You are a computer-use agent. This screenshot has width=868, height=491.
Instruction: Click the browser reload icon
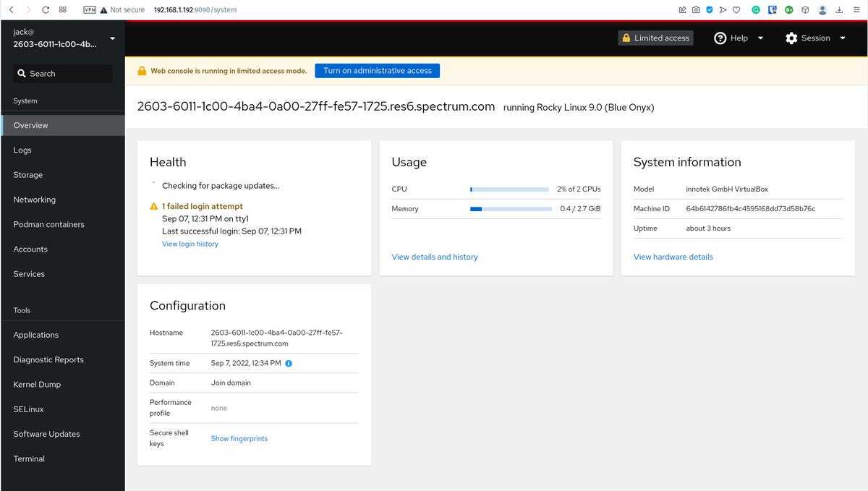coord(46,10)
